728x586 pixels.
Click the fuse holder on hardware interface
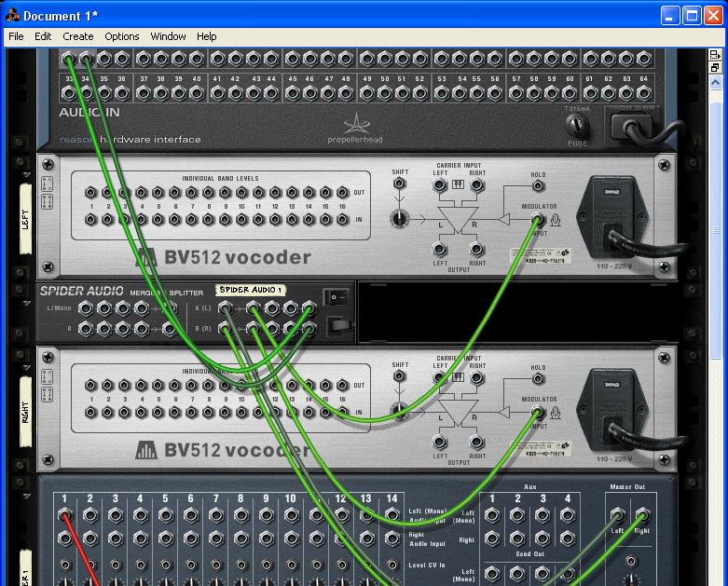[577, 124]
